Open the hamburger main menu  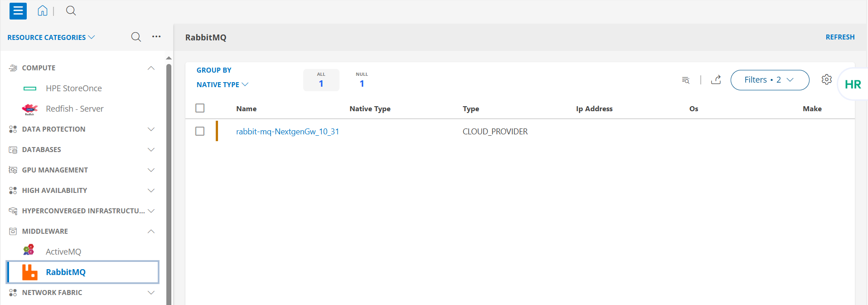tap(18, 11)
